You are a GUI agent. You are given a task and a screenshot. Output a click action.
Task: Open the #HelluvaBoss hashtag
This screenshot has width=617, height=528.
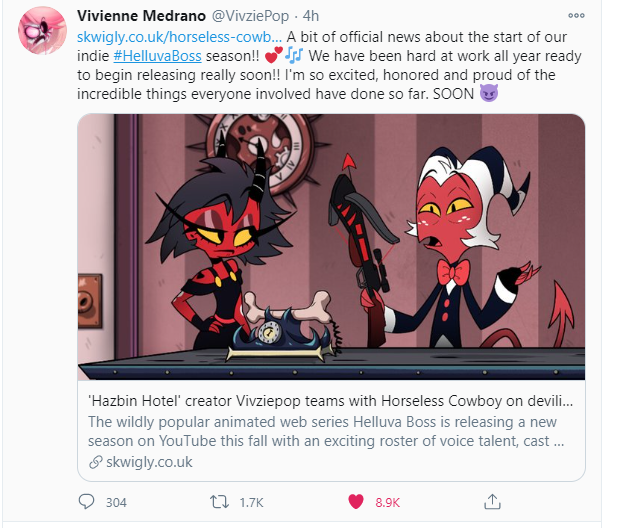pyautogui.click(x=157, y=56)
